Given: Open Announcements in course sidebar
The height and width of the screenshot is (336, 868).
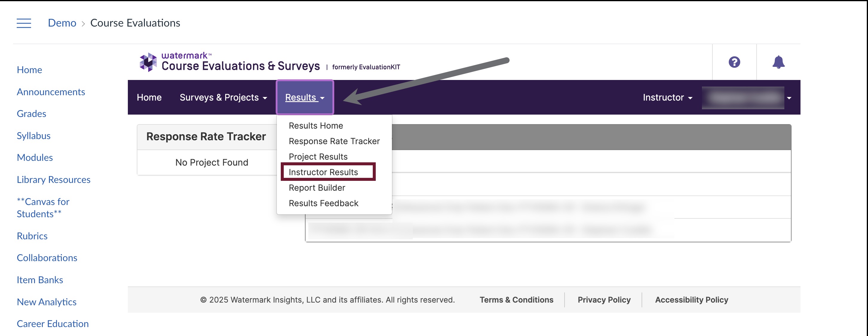Looking at the screenshot, I should pyautogui.click(x=51, y=92).
